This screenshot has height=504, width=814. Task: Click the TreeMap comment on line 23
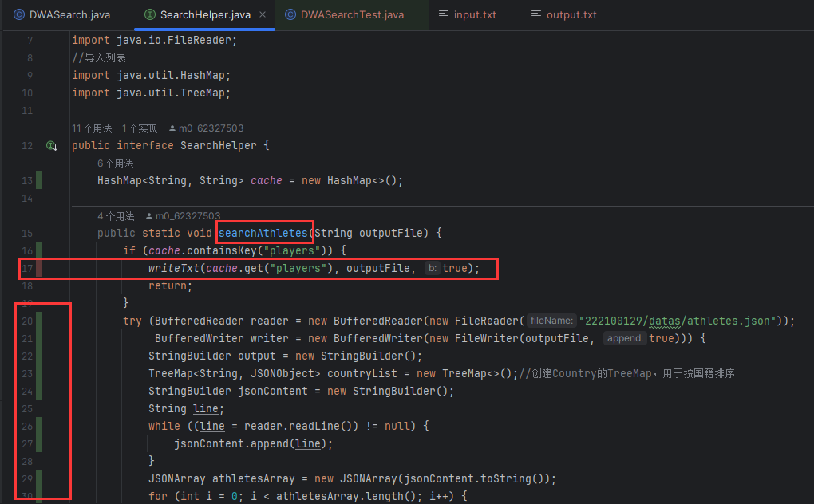pyautogui.click(x=626, y=373)
